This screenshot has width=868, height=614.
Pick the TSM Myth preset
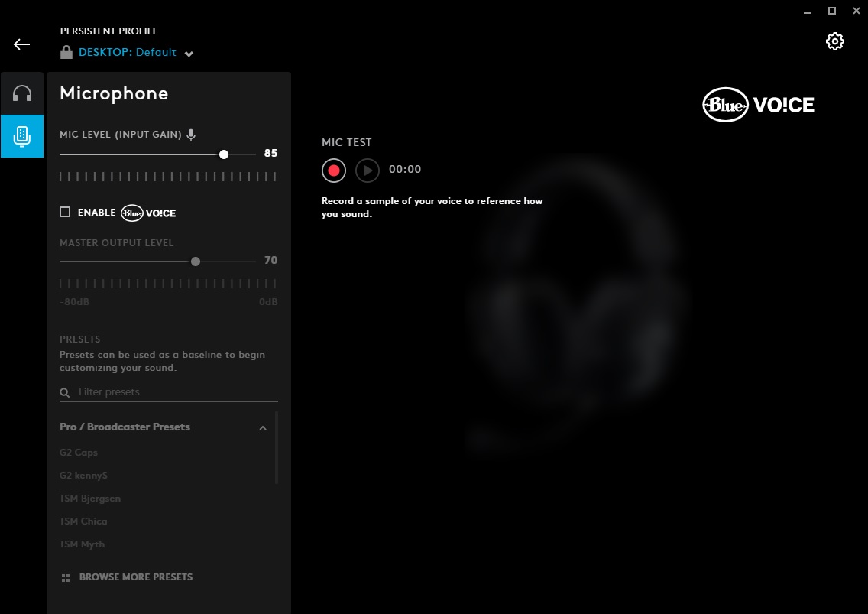(x=82, y=544)
